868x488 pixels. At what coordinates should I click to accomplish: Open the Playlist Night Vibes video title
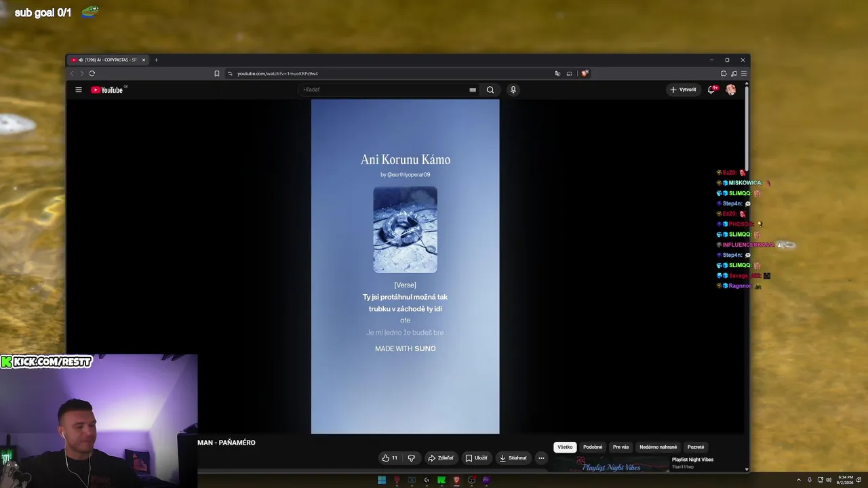[692, 460]
